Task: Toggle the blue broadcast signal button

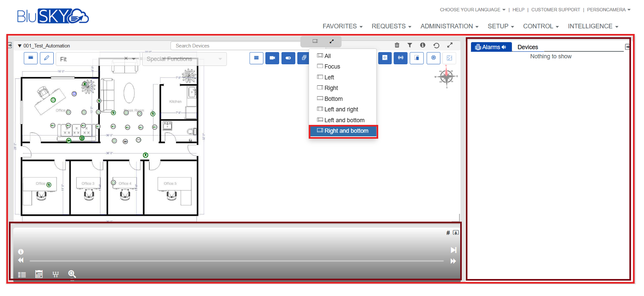Action: click(400, 58)
